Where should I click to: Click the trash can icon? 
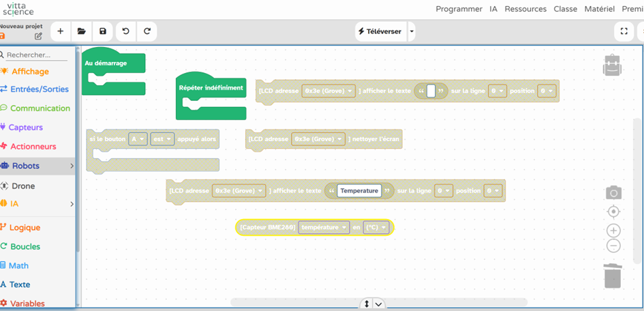pyautogui.click(x=613, y=276)
